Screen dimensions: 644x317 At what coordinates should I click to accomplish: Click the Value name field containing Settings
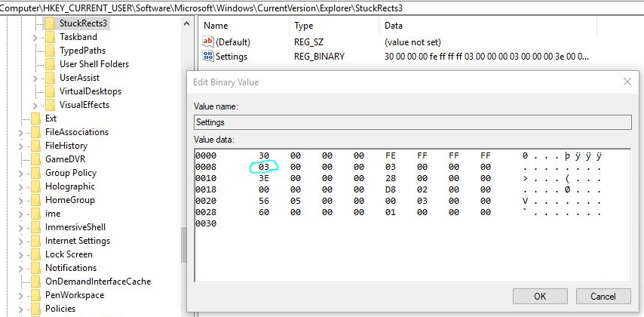[x=412, y=122]
